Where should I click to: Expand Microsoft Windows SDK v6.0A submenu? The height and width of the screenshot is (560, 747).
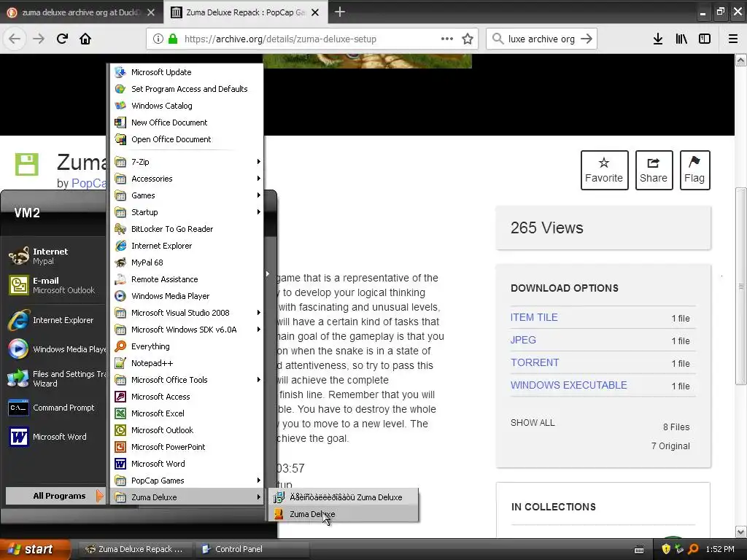pyautogui.click(x=187, y=330)
